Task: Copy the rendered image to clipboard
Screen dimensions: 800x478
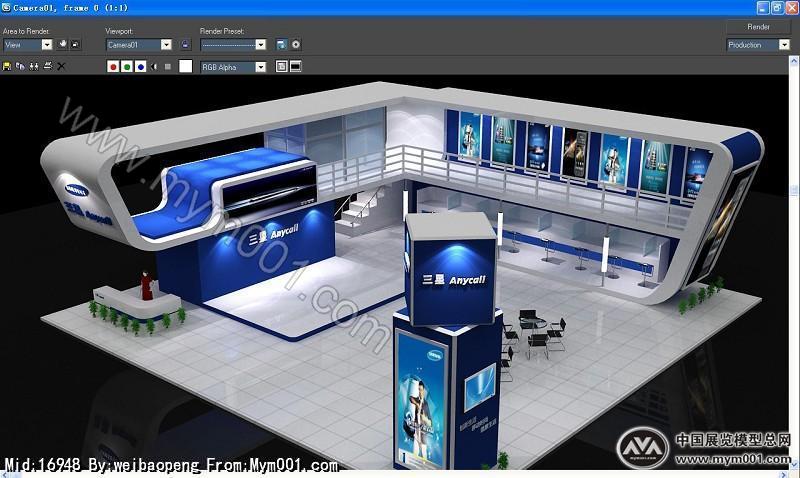Action: coord(20,66)
